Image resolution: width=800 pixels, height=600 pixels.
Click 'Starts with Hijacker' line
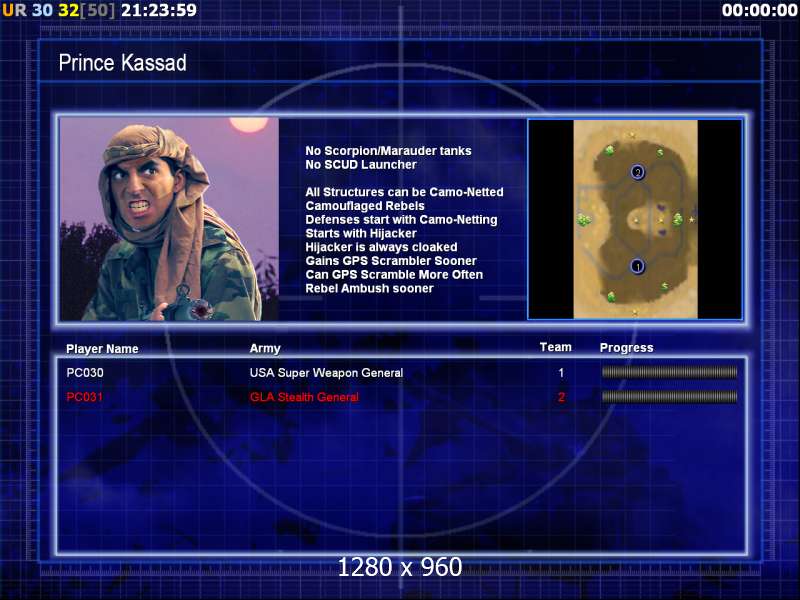361,234
